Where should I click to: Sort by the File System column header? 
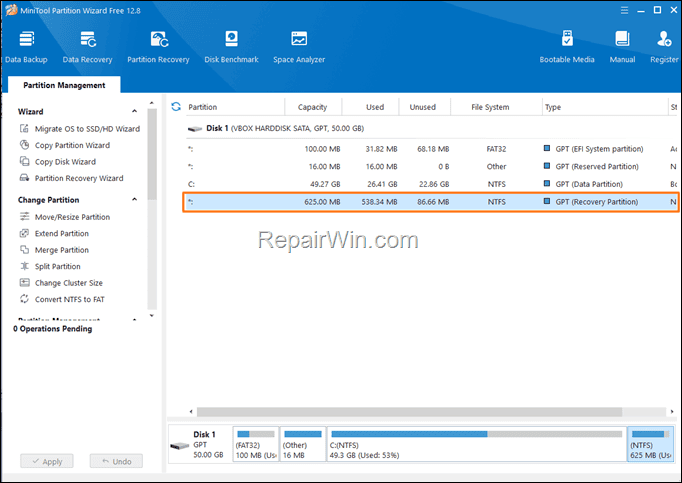[x=496, y=107]
